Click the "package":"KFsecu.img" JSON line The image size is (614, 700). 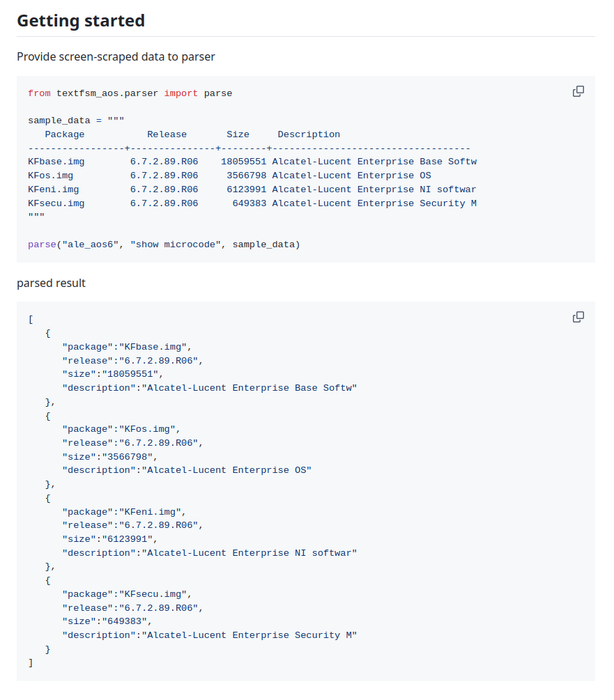(126, 594)
